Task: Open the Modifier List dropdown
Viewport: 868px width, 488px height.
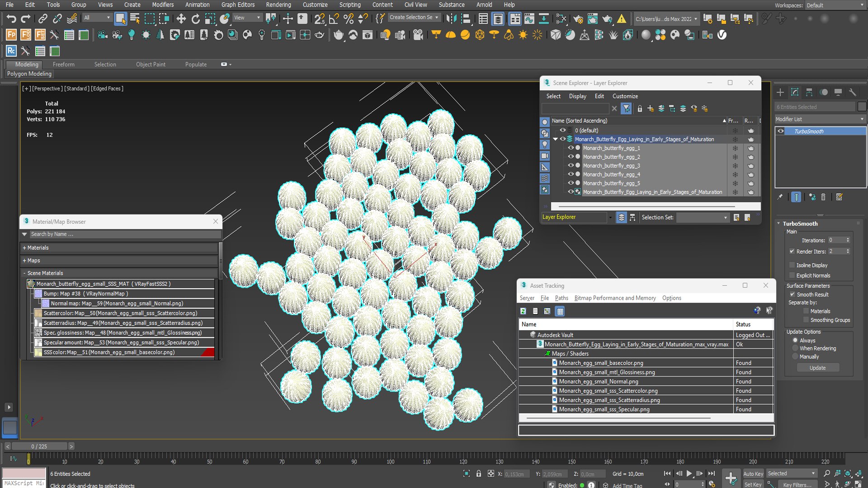Action: click(x=820, y=119)
